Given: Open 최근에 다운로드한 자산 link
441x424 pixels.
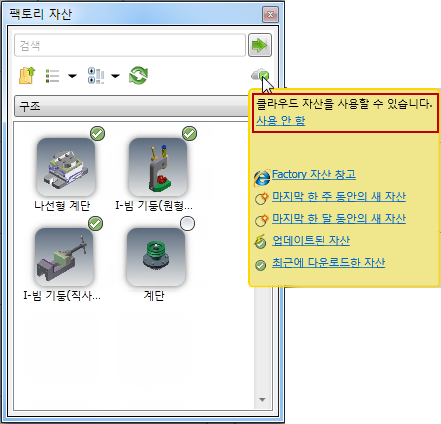Looking at the screenshot, I should [x=328, y=262].
